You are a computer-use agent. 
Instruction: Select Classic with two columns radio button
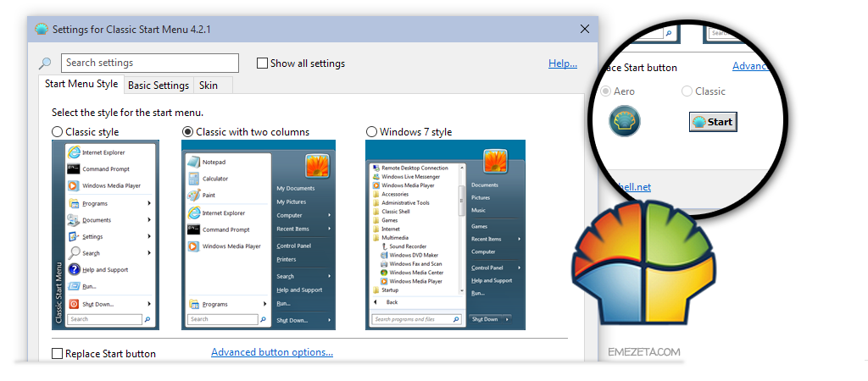(188, 132)
